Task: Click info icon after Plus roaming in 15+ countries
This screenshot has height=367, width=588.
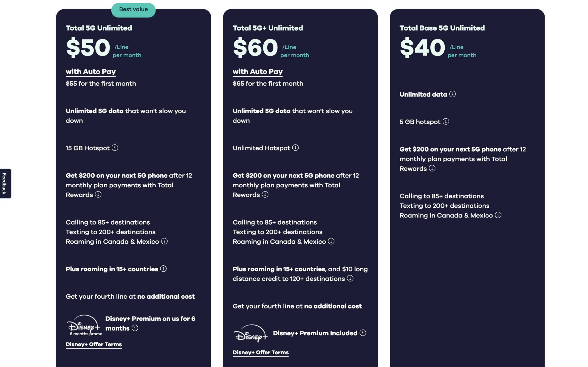Action: point(163,269)
